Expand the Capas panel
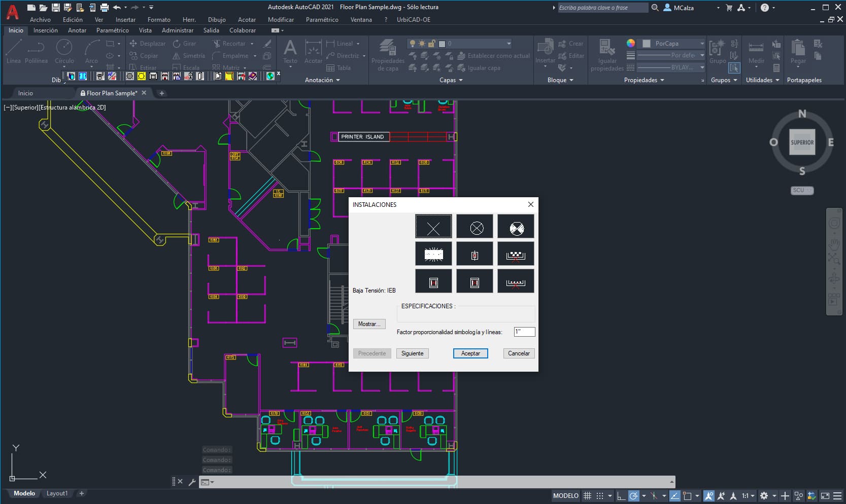 (451, 80)
